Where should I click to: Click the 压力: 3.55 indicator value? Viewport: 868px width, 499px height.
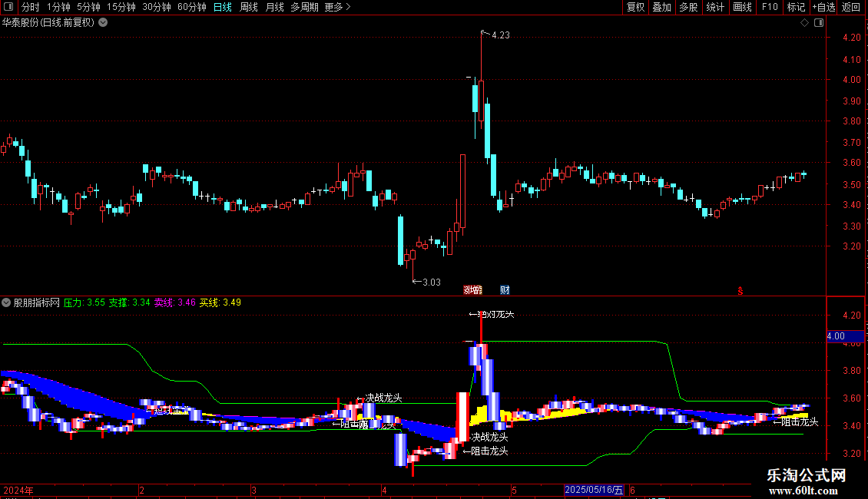click(84, 302)
